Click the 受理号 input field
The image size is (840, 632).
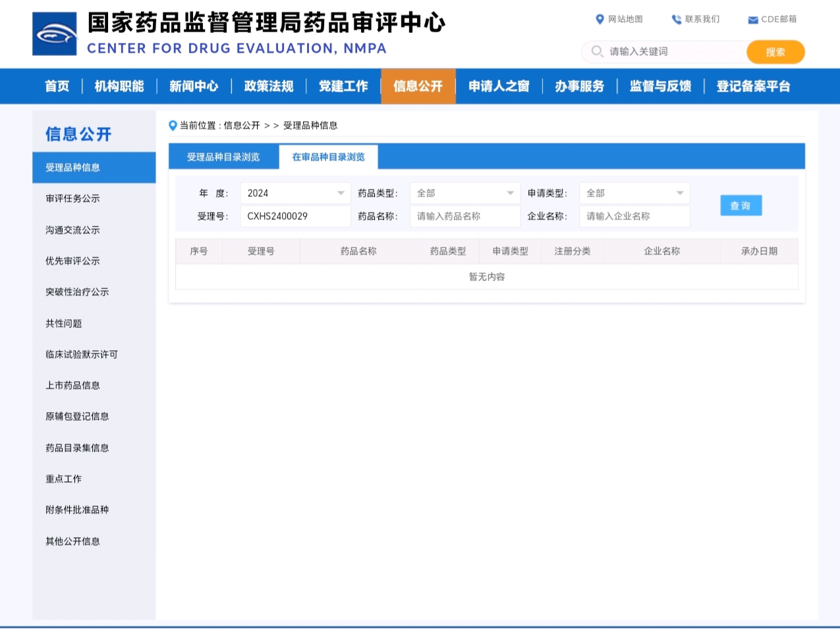click(x=295, y=216)
